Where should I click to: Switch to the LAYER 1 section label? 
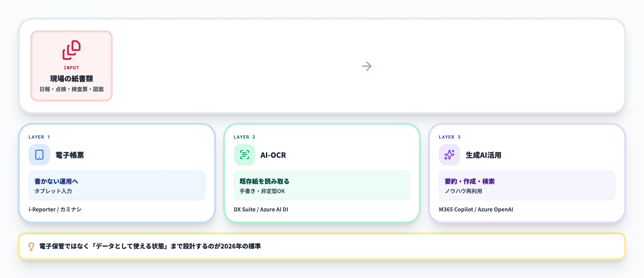pyautogui.click(x=39, y=137)
